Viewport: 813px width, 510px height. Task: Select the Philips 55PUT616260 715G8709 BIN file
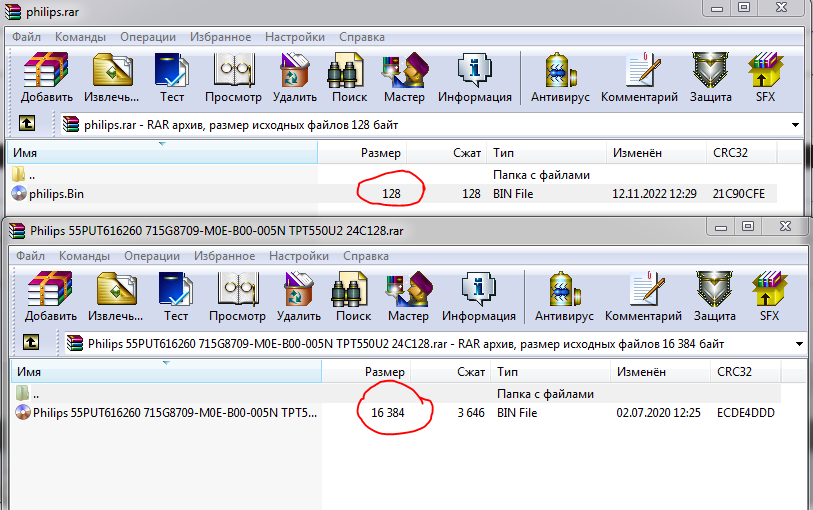pyautogui.click(x=396, y=413)
